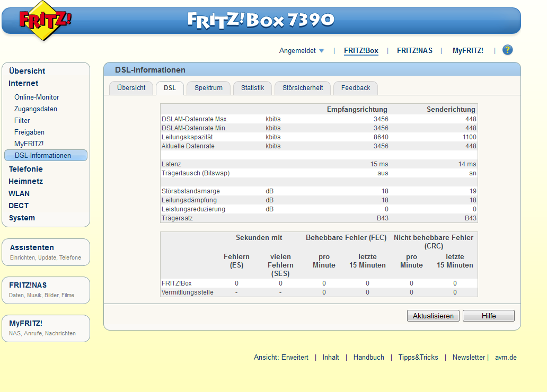Open the Störsicherheit tab
The image size is (547, 392).
click(x=303, y=88)
